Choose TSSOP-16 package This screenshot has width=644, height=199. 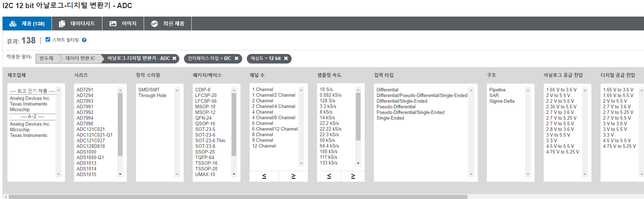[206, 163]
